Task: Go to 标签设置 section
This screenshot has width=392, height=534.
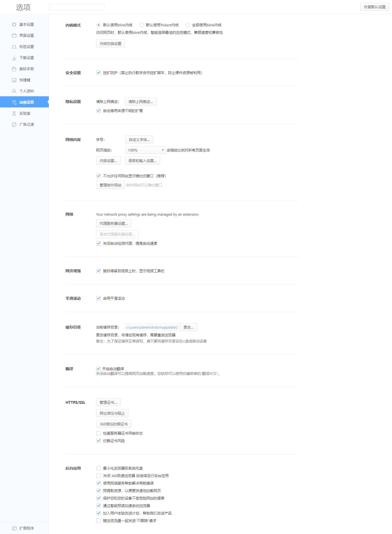Action: pyautogui.click(x=24, y=47)
